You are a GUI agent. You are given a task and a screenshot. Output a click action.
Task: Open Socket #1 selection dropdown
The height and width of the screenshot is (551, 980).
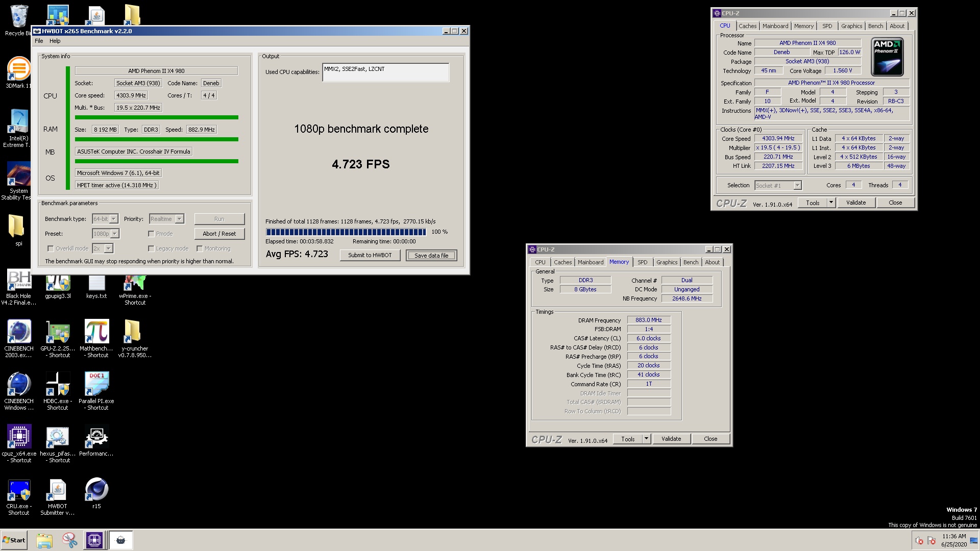coord(778,186)
